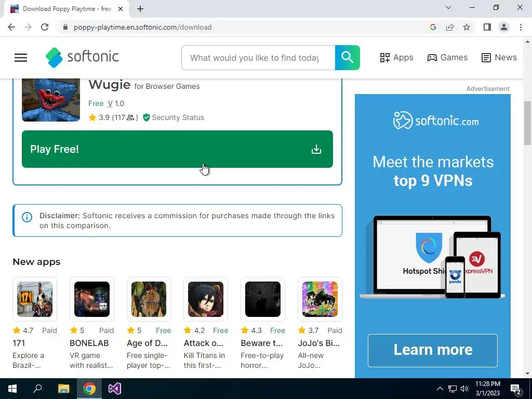Viewport: 532px width, 399px height.
Task: Click the for Browser Games text
Action: (x=167, y=86)
